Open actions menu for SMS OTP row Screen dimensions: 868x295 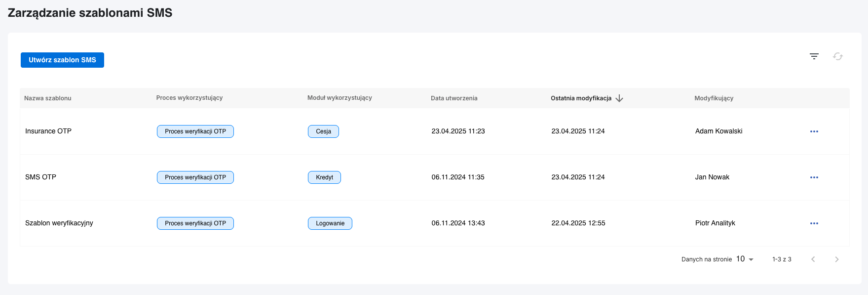pyautogui.click(x=814, y=177)
